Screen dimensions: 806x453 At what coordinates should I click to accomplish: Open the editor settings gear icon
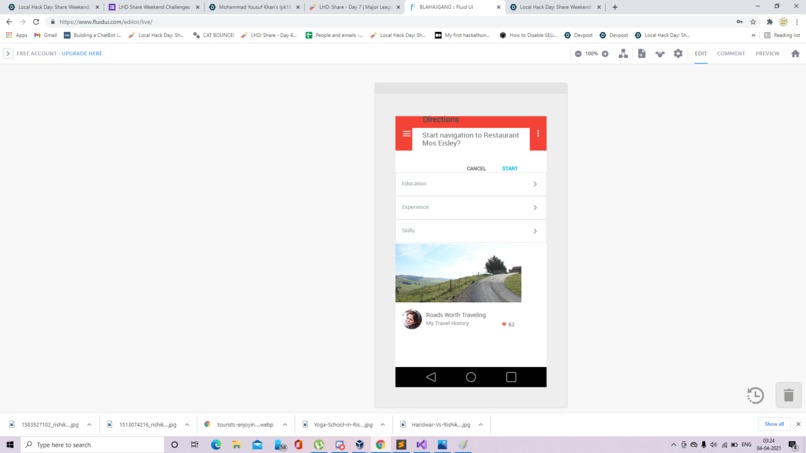(678, 53)
